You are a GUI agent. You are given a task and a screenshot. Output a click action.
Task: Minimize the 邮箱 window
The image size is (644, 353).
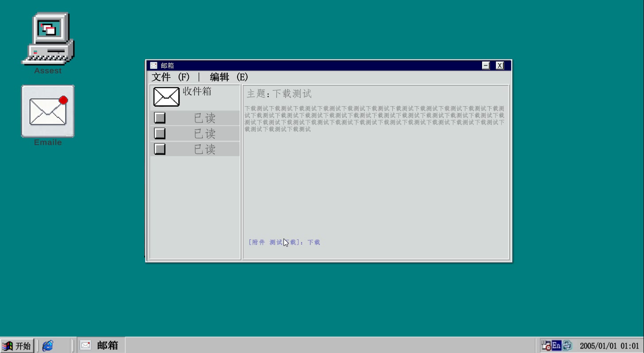(x=486, y=65)
